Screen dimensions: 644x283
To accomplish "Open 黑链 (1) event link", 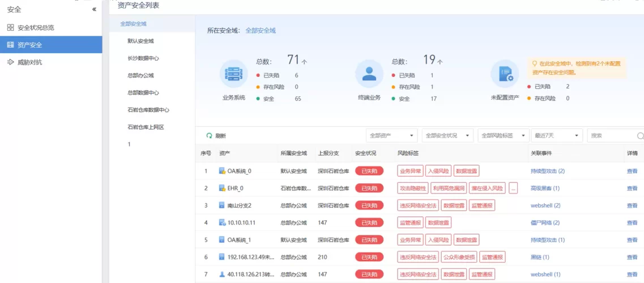I will click(540, 257).
